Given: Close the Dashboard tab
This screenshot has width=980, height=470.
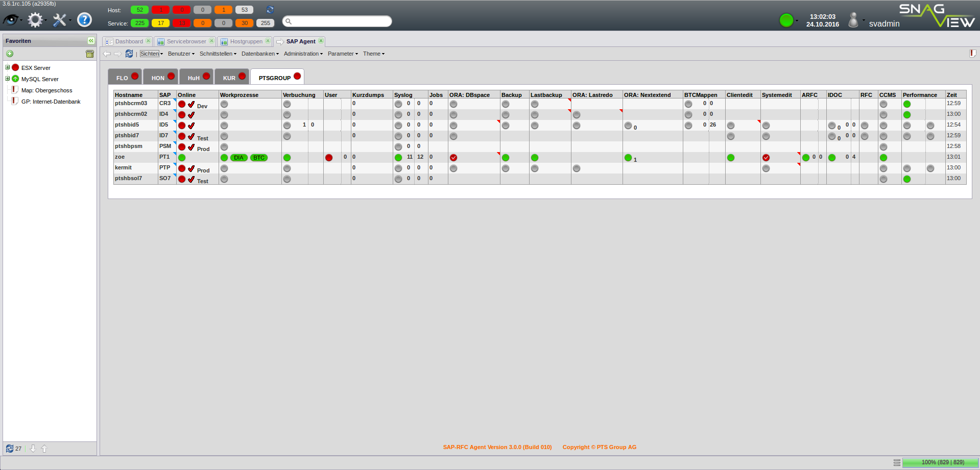Looking at the screenshot, I should point(148,41).
